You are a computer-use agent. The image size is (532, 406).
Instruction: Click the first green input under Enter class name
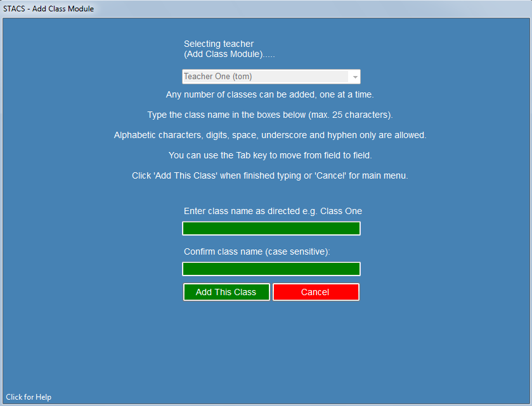[x=271, y=228]
